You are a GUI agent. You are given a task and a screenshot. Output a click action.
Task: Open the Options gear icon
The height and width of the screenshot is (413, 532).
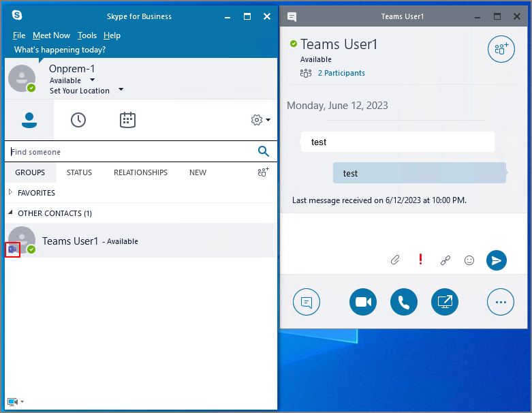257,120
